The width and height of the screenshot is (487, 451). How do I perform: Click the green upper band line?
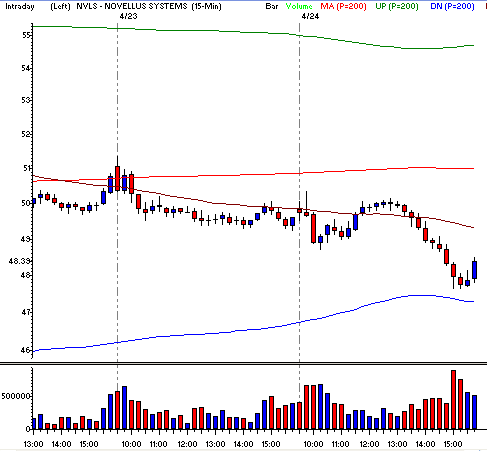coord(253,32)
